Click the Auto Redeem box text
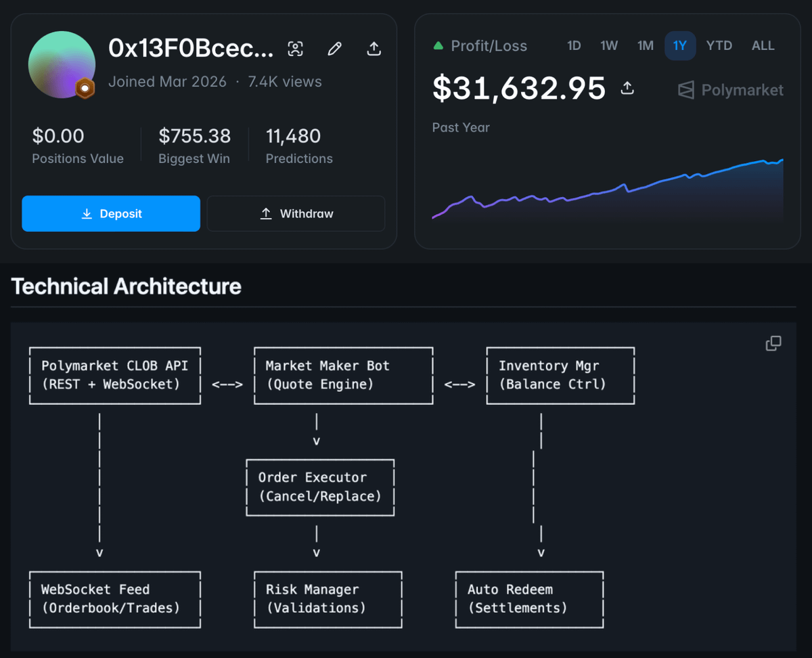Image resolution: width=812 pixels, height=658 pixels. tap(518, 598)
